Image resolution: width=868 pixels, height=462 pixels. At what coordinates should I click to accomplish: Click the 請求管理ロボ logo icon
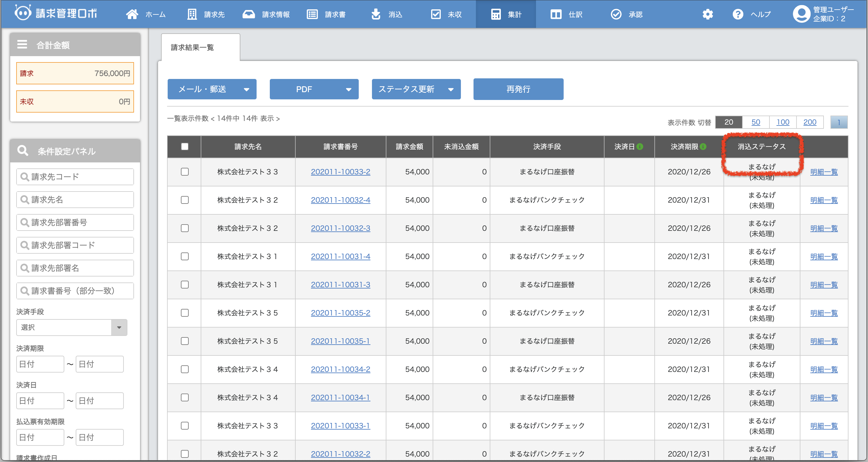coord(23,14)
